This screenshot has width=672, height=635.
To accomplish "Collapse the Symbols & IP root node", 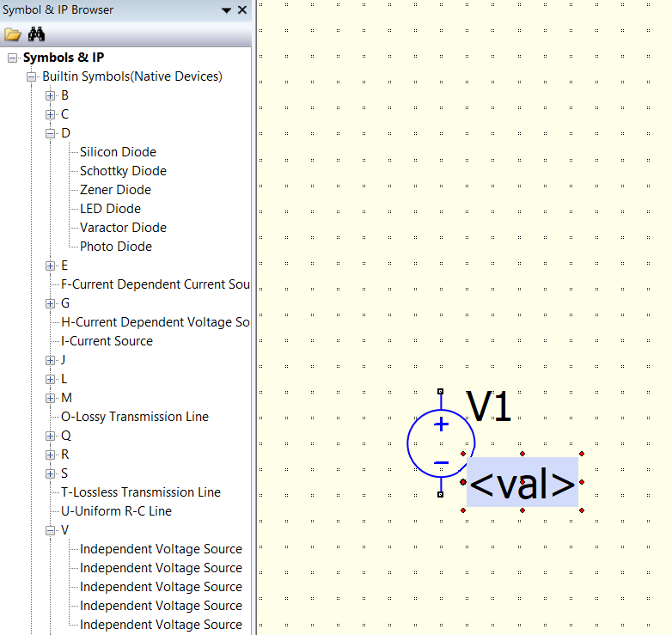I will coord(13,58).
